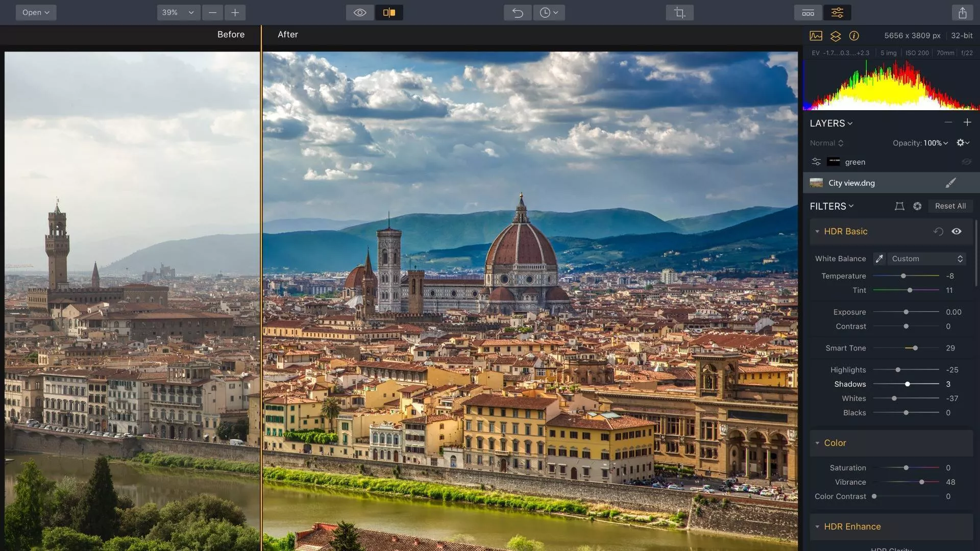This screenshot has height=551, width=980.
Task: Add a new layer with plus
Action: [x=967, y=122]
